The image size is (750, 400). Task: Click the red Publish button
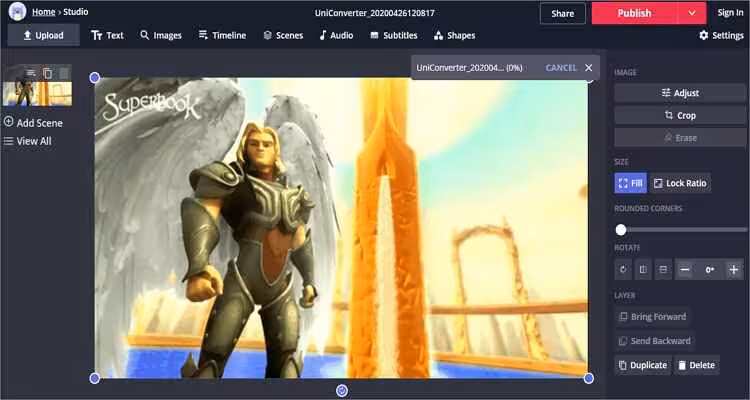coord(634,13)
